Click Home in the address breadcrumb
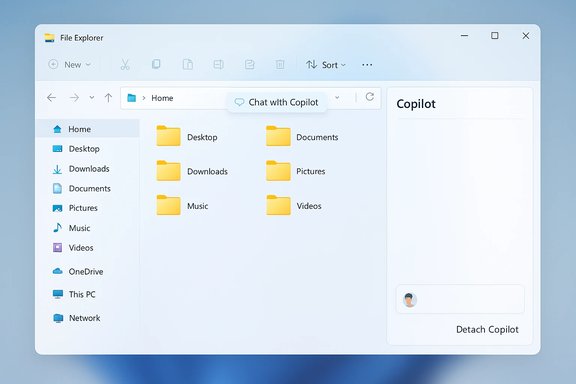The width and height of the screenshot is (576, 384). 162,98
